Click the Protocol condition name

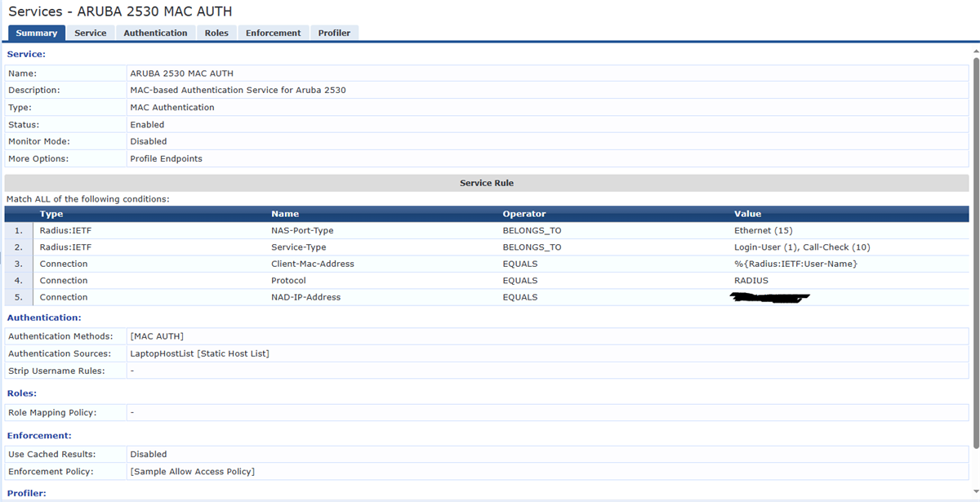pos(288,281)
